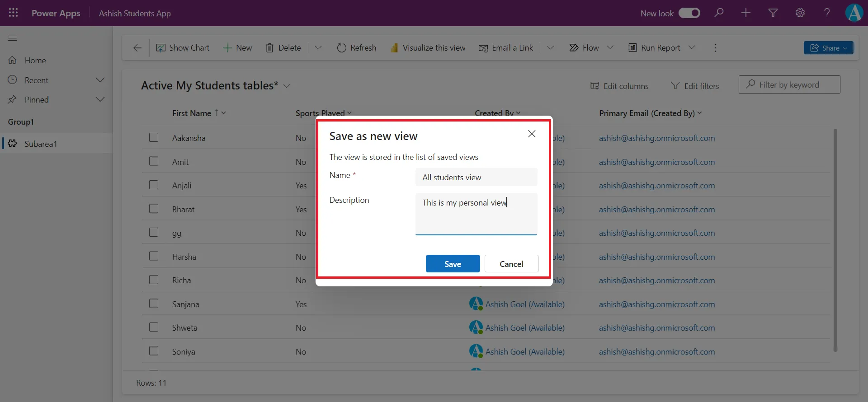Close the Save as new view dialog
868x402 pixels.
click(x=532, y=134)
